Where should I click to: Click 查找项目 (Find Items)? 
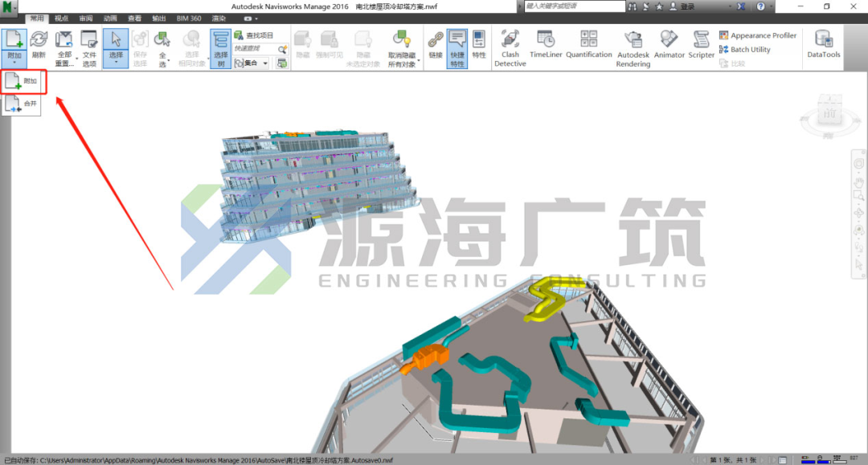pyautogui.click(x=254, y=35)
